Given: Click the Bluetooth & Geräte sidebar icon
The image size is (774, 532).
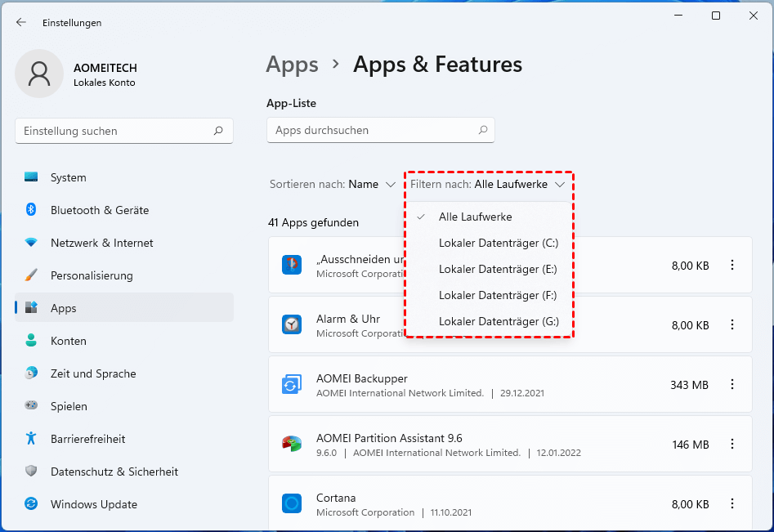Looking at the screenshot, I should 31,210.
